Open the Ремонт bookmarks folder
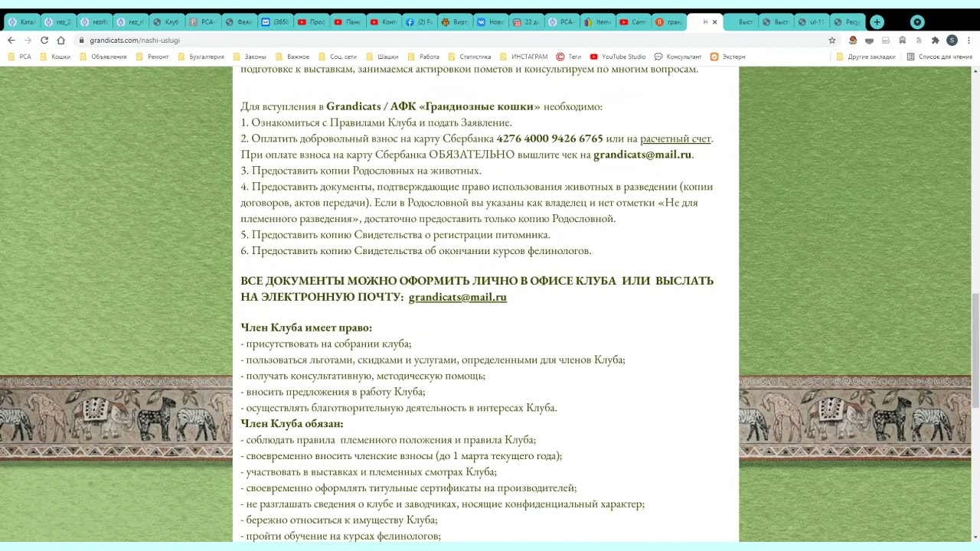The height and width of the screenshot is (551, 980). click(152, 57)
